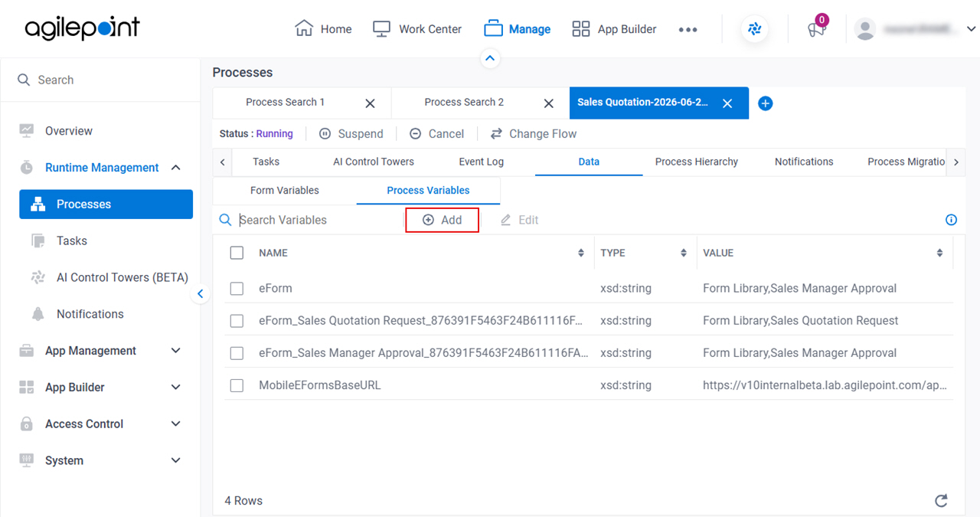980x517 pixels.
Task: Switch to Form Variables sub-tab
Action: coord(285,190)
